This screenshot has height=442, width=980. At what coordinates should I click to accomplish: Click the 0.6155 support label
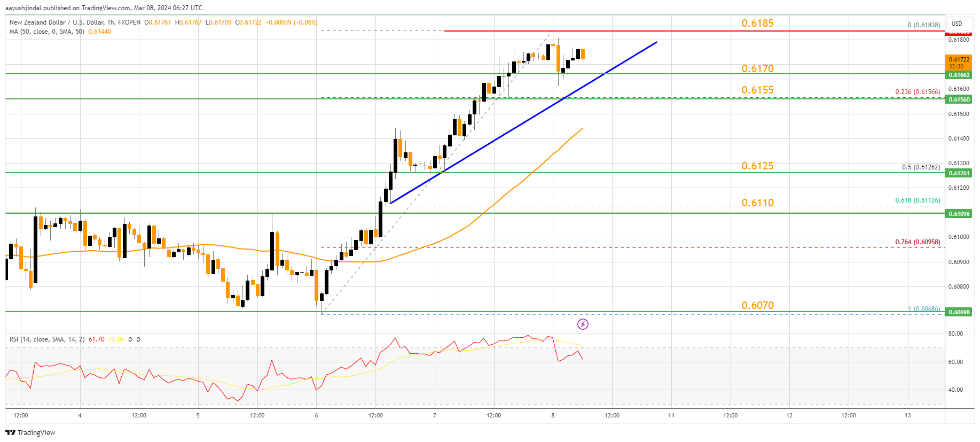757,90
